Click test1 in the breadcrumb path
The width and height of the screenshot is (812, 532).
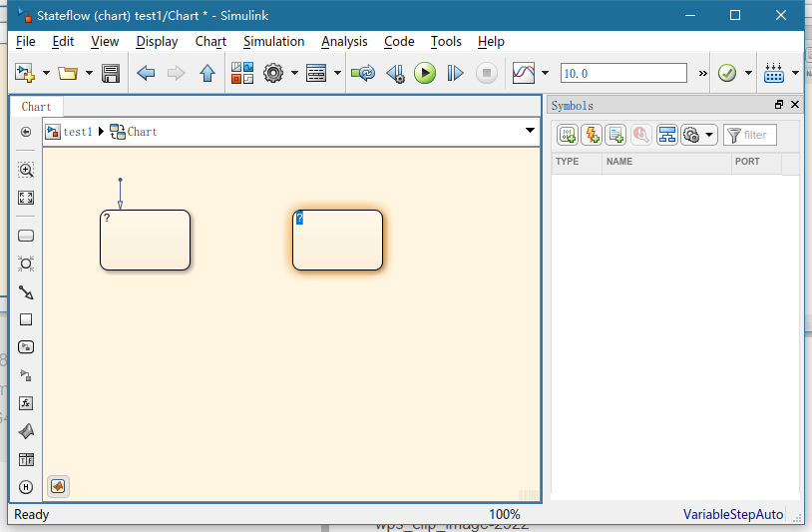(x=78, y=132)
